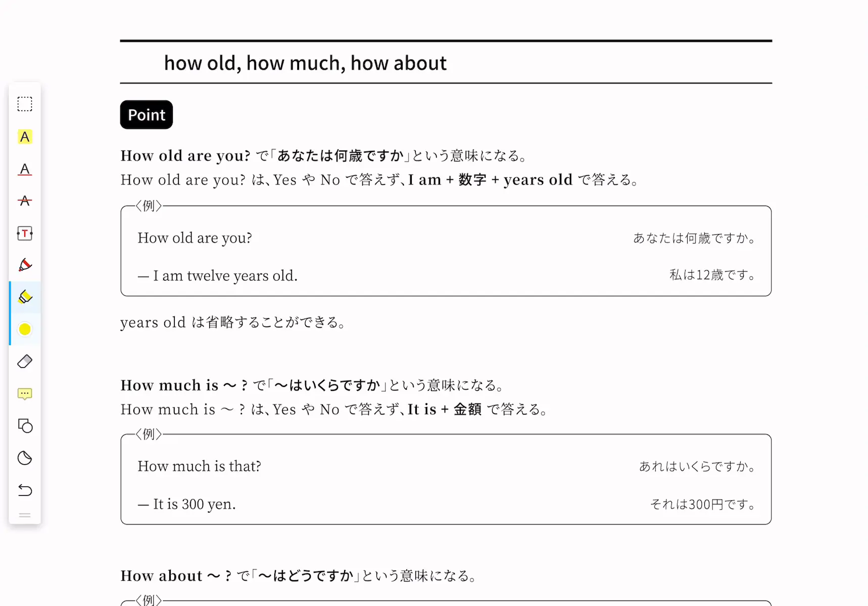
Task: Click the Point label badge
Action: click(147, 115)
